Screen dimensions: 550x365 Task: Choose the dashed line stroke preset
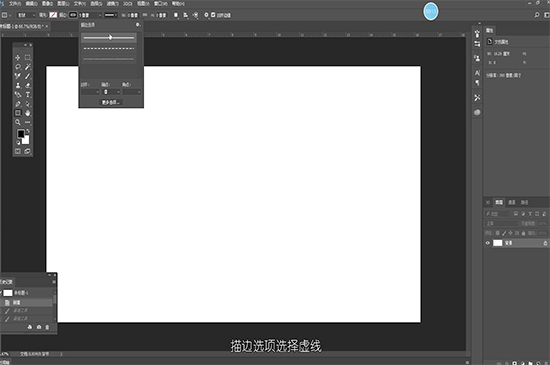click(x=109, y=48)
